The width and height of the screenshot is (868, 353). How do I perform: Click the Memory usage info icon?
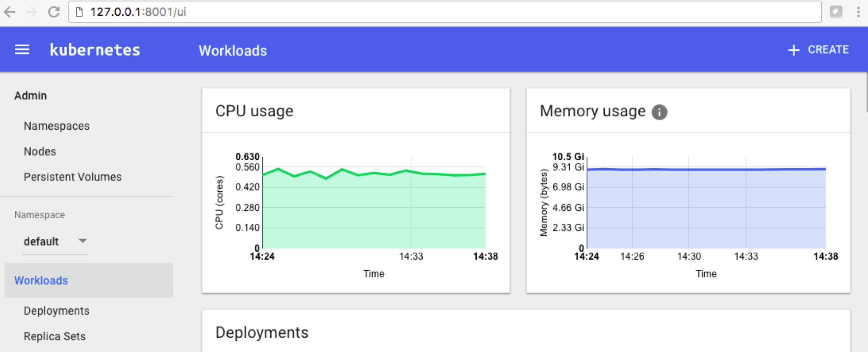[x=659, y=112]
